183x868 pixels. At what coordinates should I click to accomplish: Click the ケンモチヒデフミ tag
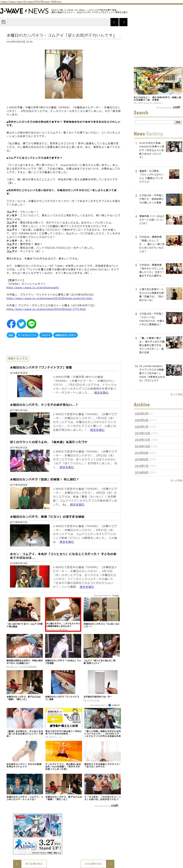pyautogui.click(x=27, y=335)
